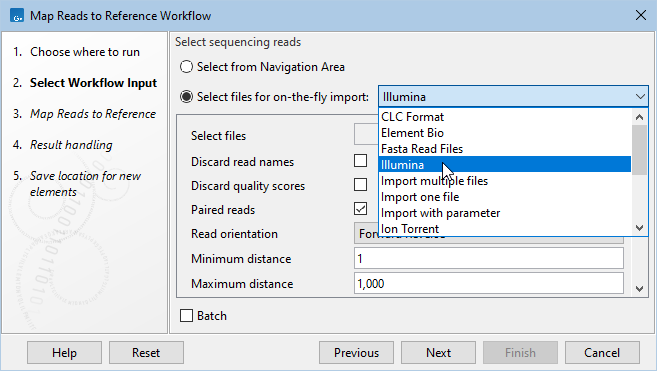
Task: Close the Map Reads to Reference Workflow dialog
Action: [641, 16]
